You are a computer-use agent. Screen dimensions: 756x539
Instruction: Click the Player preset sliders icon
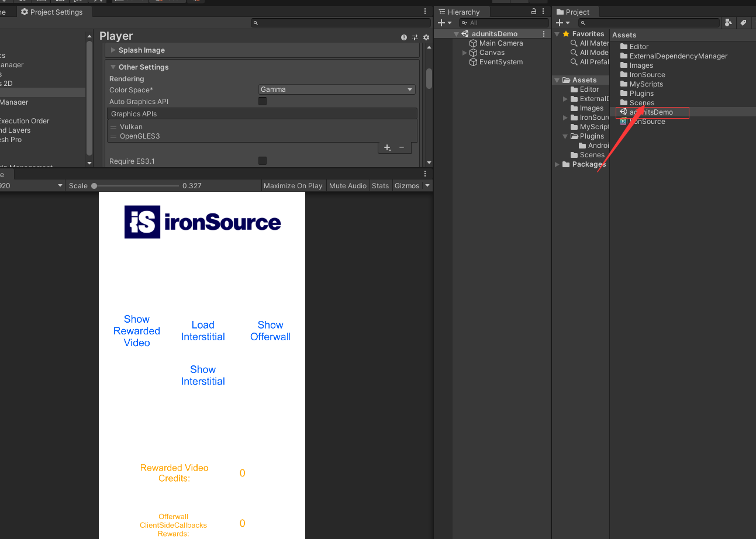(415, 37)
